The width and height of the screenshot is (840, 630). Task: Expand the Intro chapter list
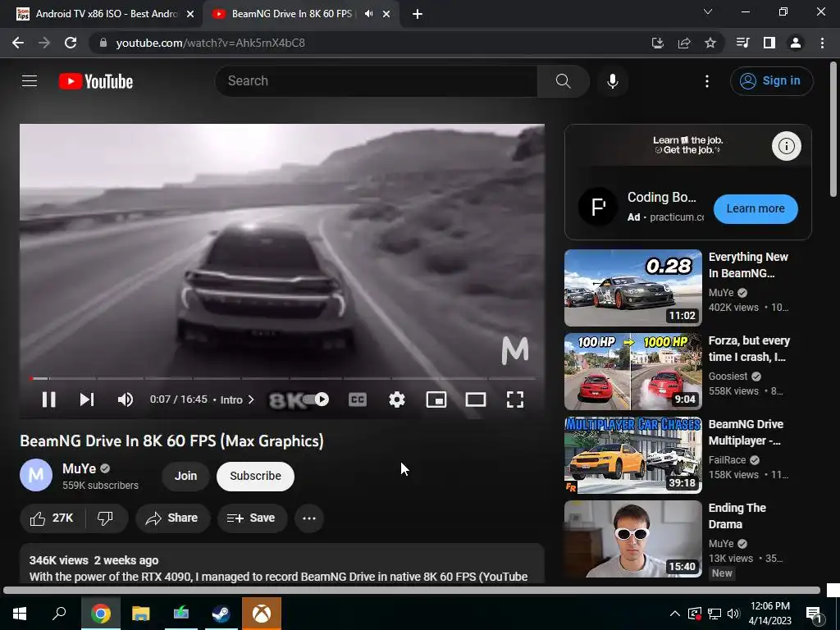coord(237,399)
